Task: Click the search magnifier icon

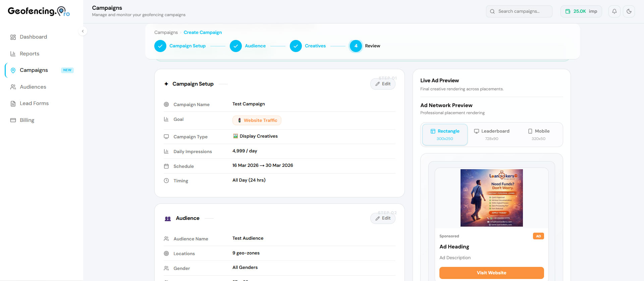Action: coord(492,11)
